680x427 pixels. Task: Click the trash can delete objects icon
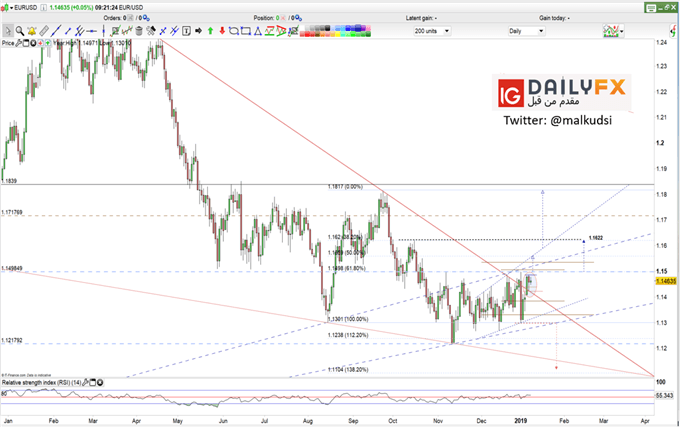point(139,31)
